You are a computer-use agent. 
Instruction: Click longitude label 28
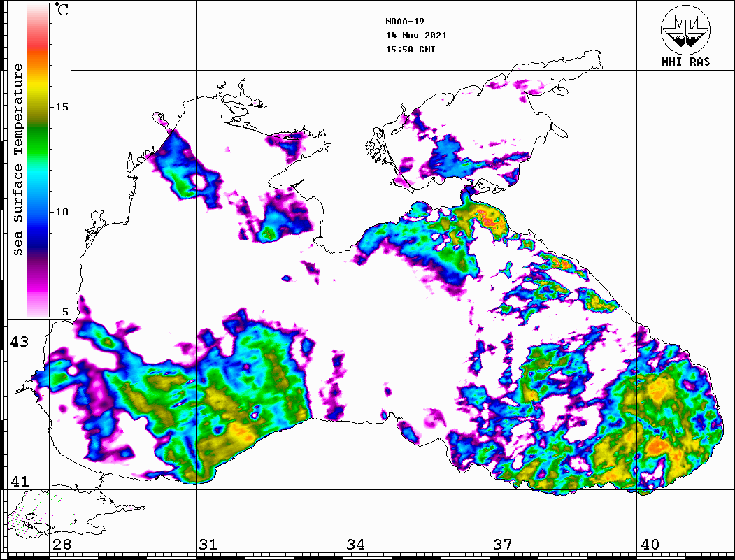(x=62, y=544)
